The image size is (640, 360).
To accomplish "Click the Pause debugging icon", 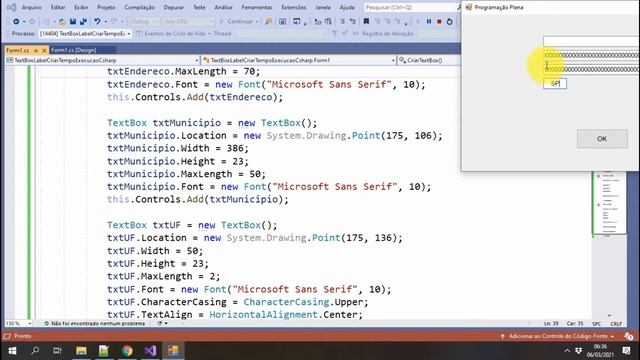I will click(x=429, y=21).
